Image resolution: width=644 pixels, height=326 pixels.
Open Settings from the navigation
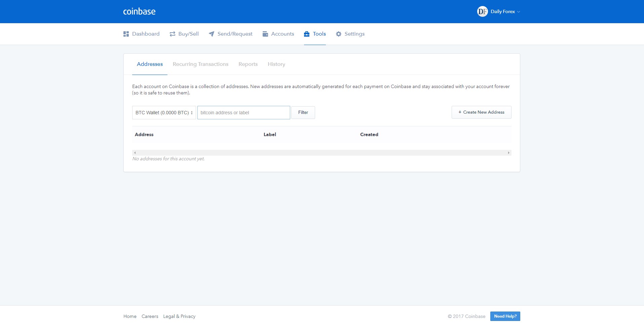click(x=350, y=34)
